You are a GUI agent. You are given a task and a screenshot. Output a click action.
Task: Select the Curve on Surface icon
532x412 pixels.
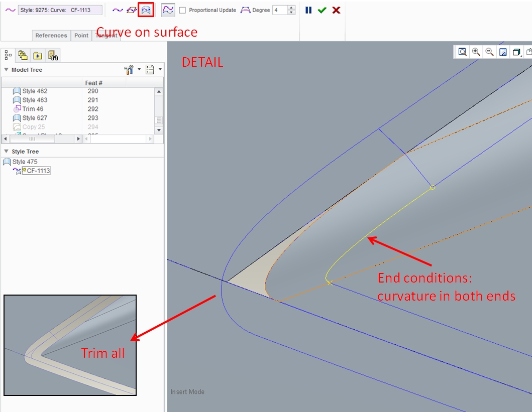pos(146,10)
